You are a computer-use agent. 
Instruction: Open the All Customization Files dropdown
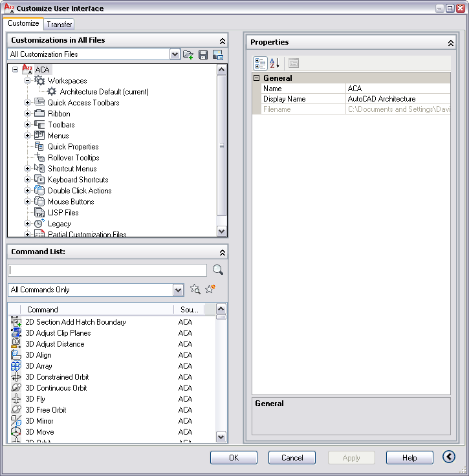(x=175, y=54)
